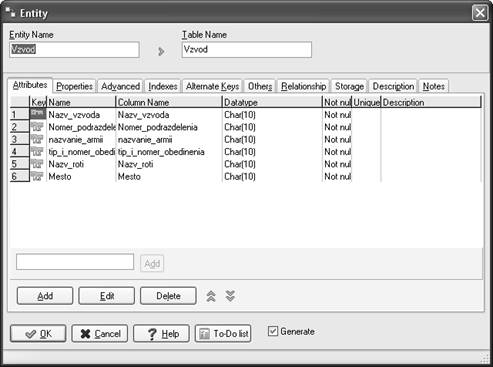Open the Indexes tab
493x367 pixels.
(x=163, y=86)
